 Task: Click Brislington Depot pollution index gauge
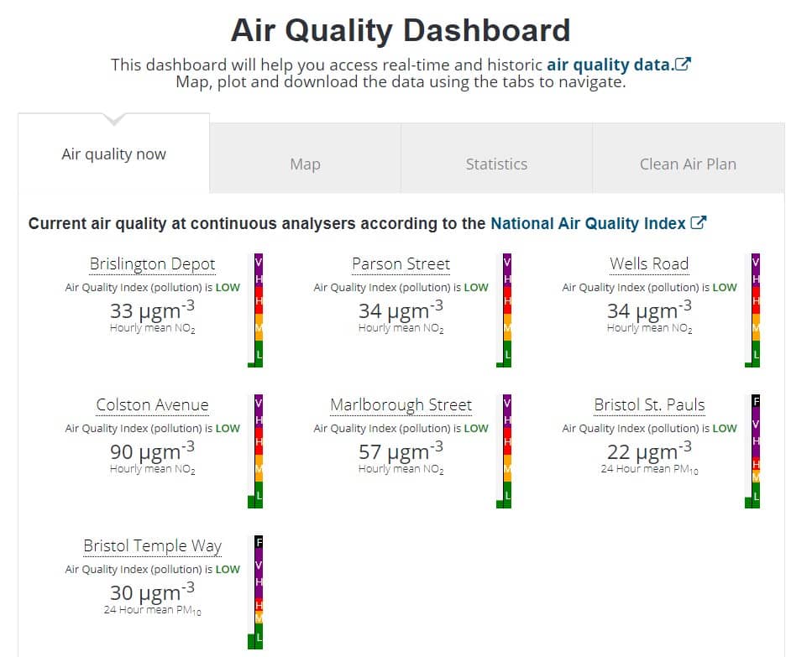pyautogui.click(x=255, y=310)
